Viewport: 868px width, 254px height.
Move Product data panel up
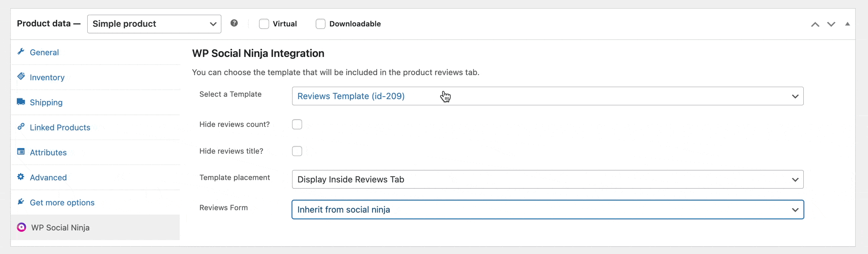(815, 24)
